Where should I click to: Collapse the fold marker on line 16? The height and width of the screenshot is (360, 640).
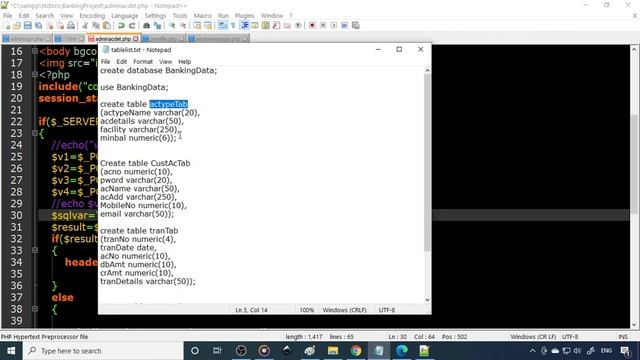pos(35,51)
